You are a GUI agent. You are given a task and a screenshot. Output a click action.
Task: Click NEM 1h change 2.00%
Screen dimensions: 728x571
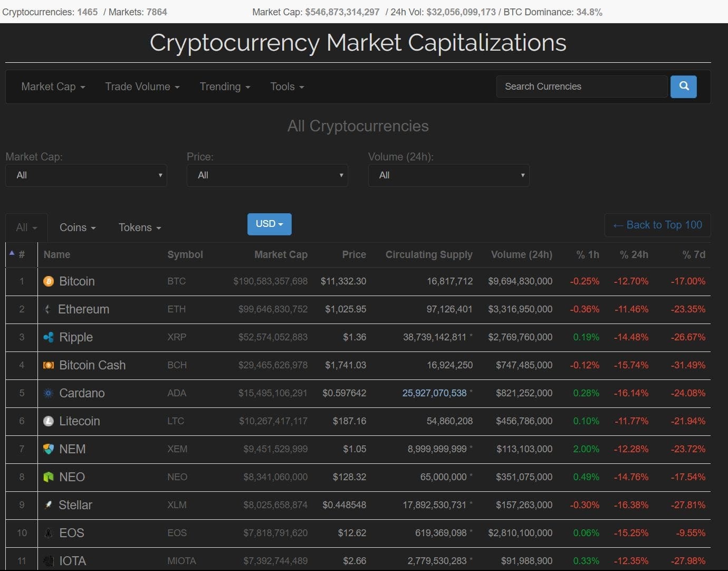(x=587, y=449)
